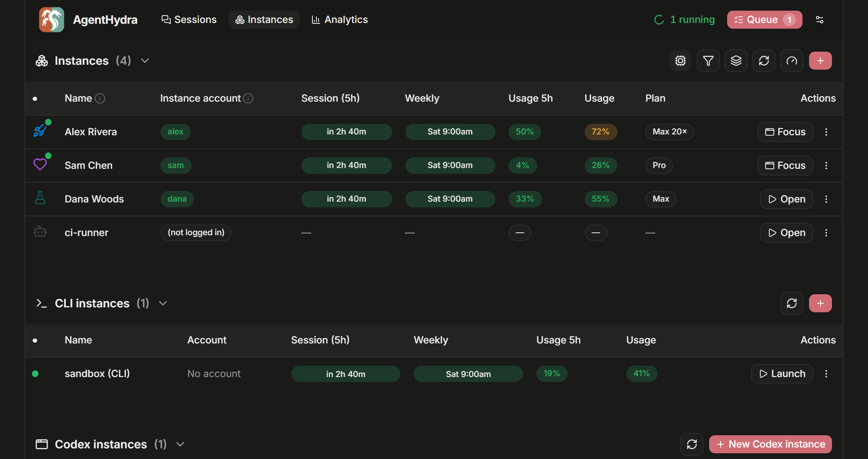Viewport: 868px width, 459px height.
Task: Select the Dana Woods row name
Action: point(94,199)
